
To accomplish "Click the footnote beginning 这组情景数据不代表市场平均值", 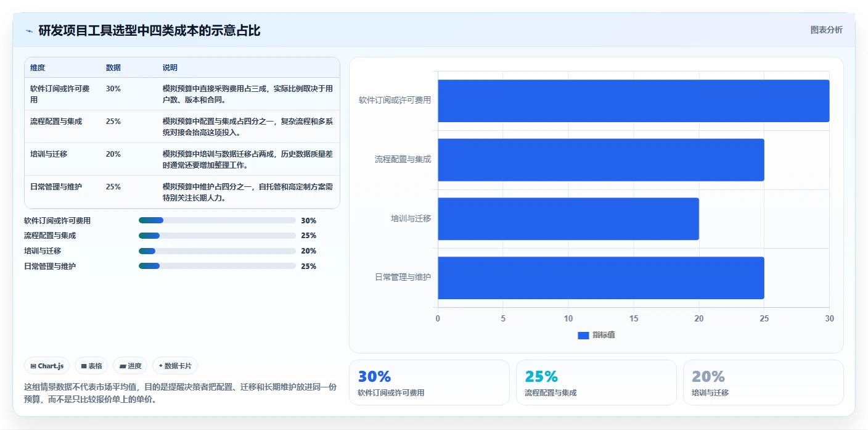I will point(180,393).
